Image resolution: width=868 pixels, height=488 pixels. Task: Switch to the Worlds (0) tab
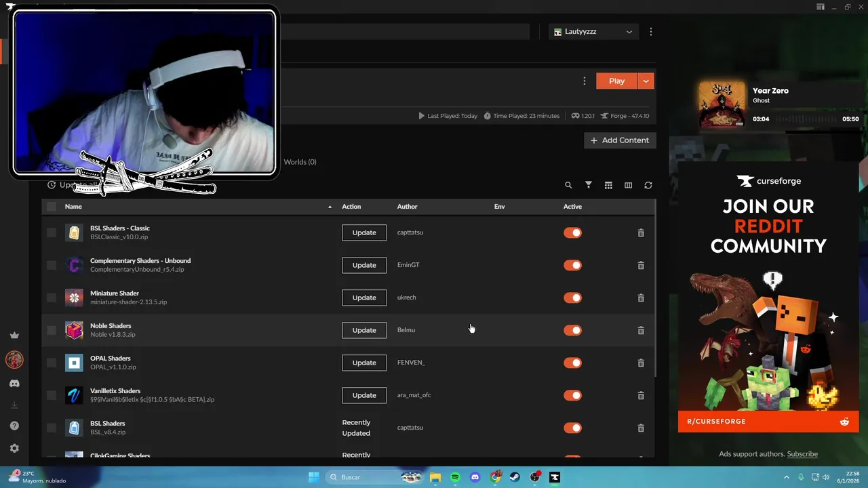coord(300,162)
